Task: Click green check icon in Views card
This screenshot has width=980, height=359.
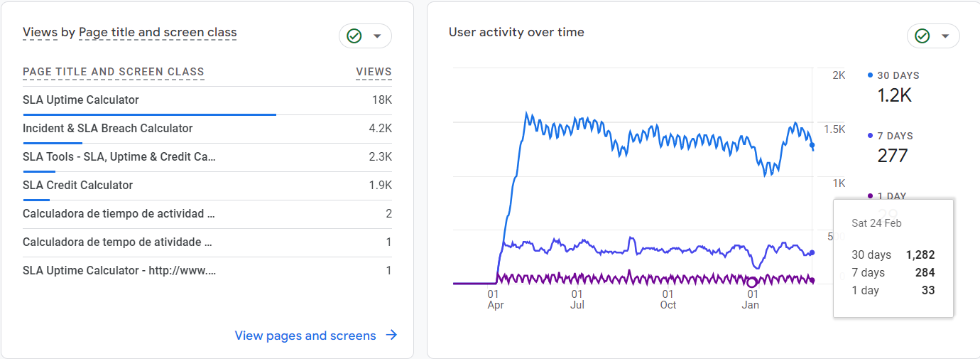Action: coord(354,36)
